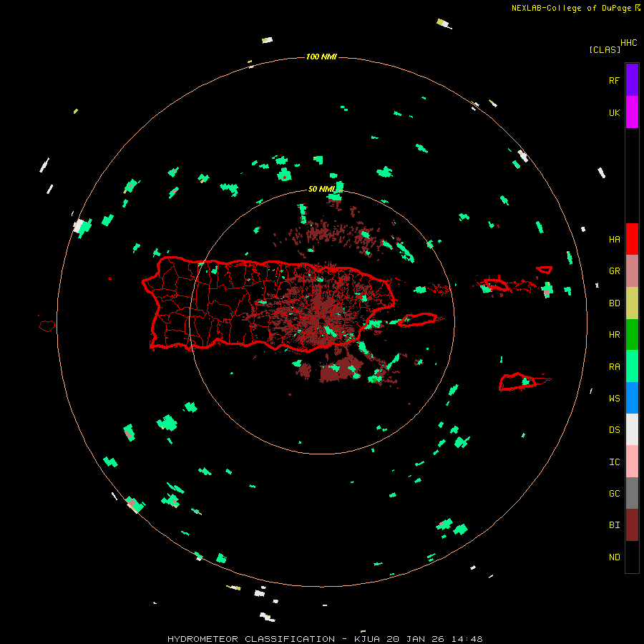Click the GR legend label
This screenshot has height=644, width=644.
click(x=614, y=271)
